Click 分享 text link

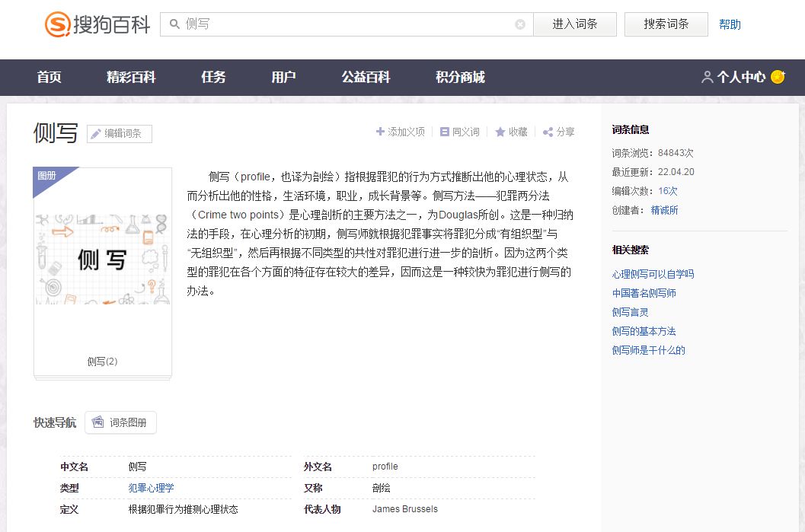tap(565, 132)
